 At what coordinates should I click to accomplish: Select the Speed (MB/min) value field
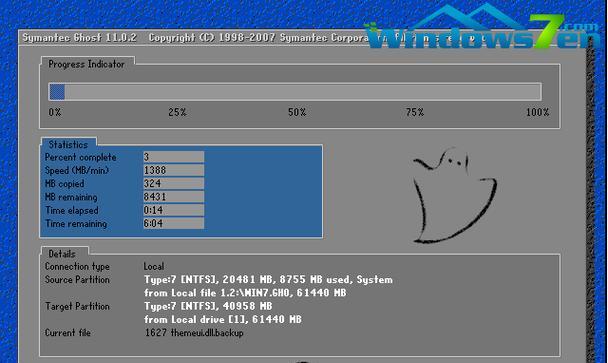[x=173, y=170]
